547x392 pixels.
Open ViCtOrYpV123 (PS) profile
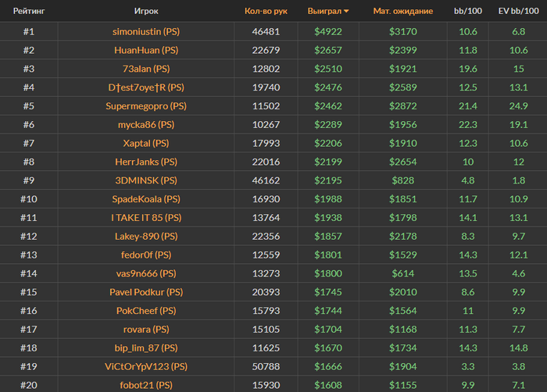coord(146,366)
